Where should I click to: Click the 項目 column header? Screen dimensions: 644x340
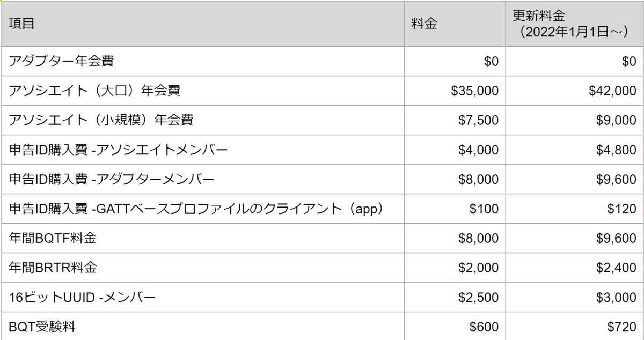point(202,24)
